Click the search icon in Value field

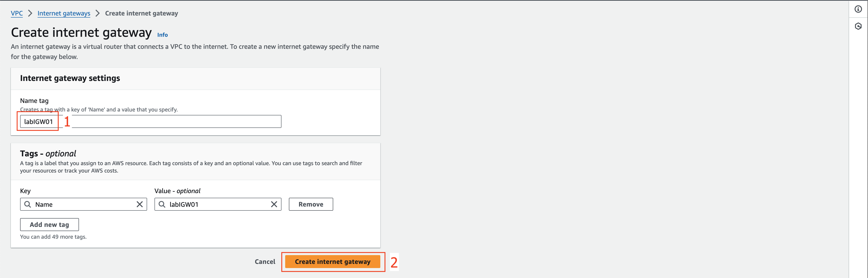pyautogui.click(x=162, y=204)
